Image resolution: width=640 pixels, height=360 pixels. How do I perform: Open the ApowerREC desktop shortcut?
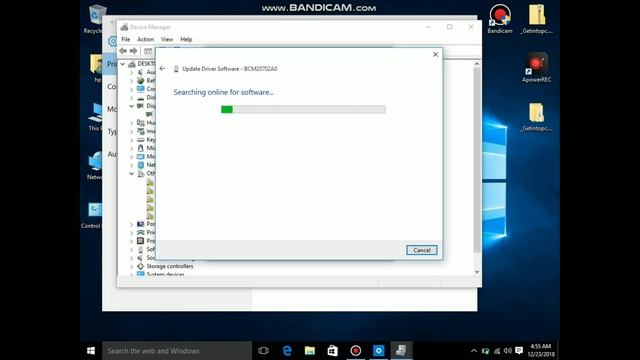[536, 68]
